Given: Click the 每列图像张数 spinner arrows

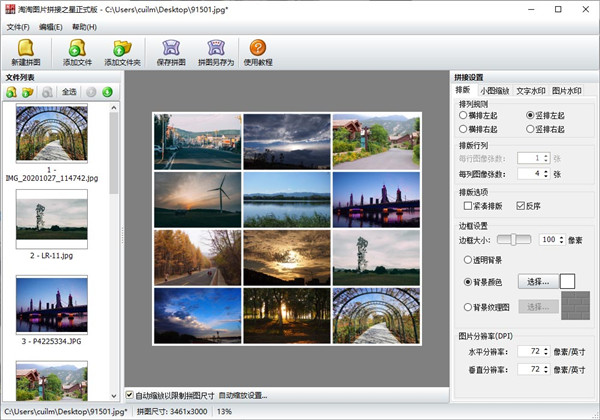Looking at the screenshot, I should 546,174.
